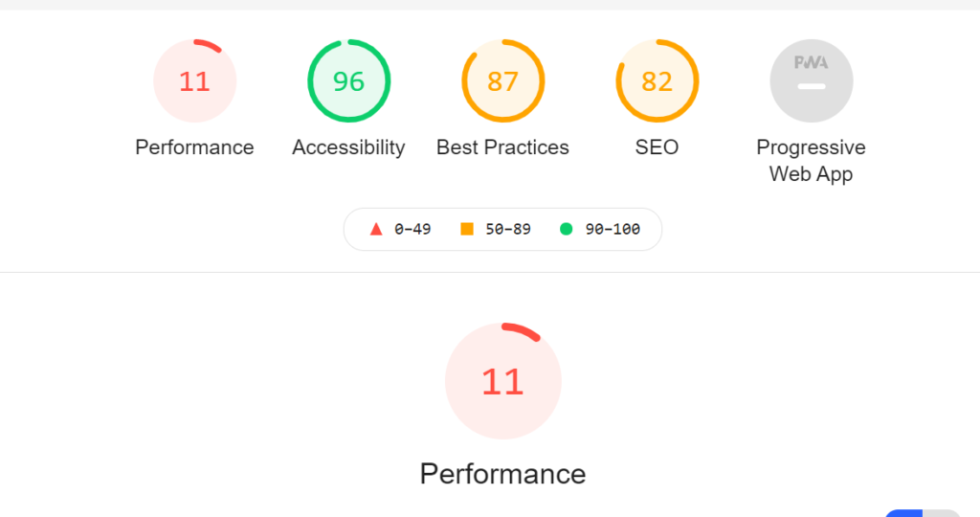The height and width of the screenshot is (517, 980).
Task: Click the green circle legend icon
Action: click(567, 230)
